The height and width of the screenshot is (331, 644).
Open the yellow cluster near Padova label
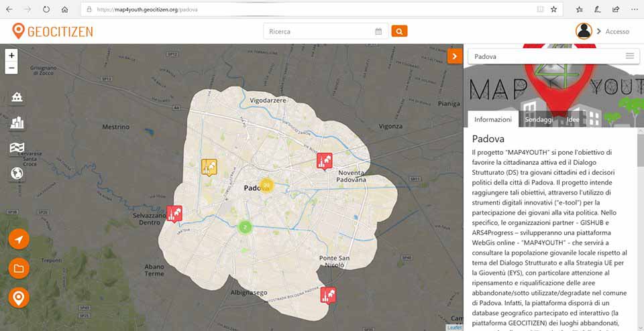click(x=267, y=186)
